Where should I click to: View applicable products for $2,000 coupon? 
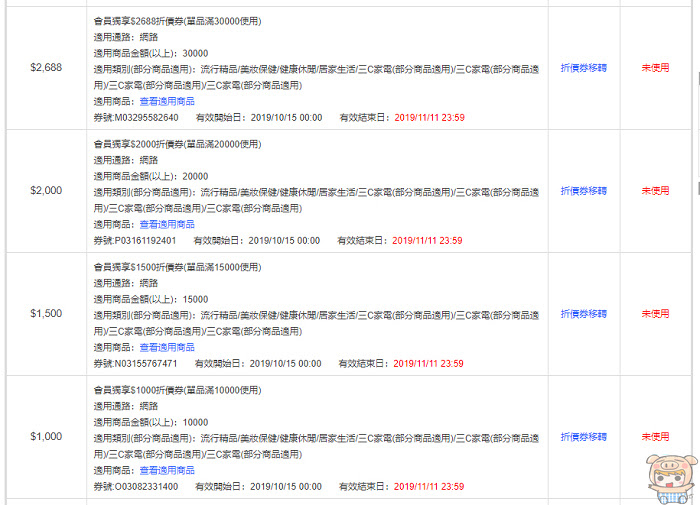tap(167, 225)
